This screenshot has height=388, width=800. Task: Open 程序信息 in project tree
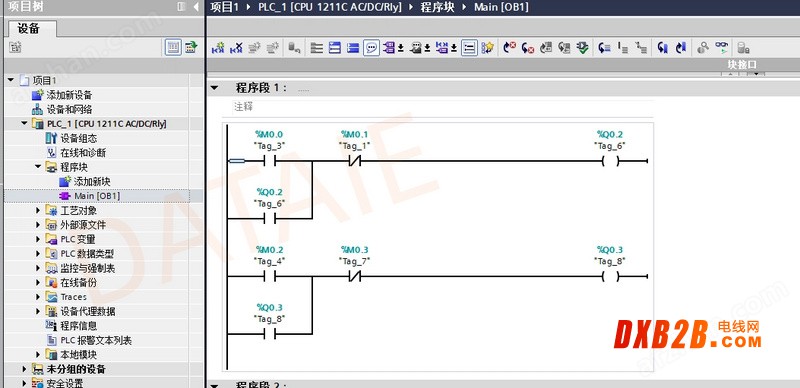(x=79, y=326)
